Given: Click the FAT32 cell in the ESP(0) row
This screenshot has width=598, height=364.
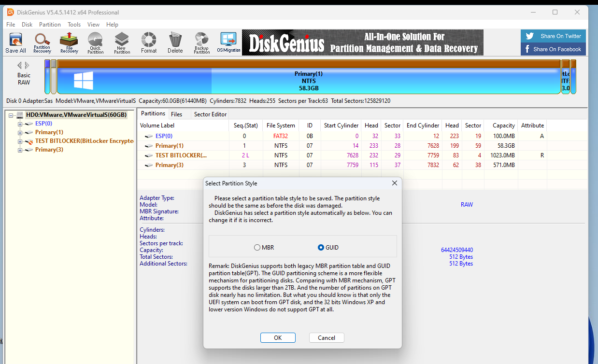Looking at the screenshot, I should pyautogui.click(x=281, y=136).
